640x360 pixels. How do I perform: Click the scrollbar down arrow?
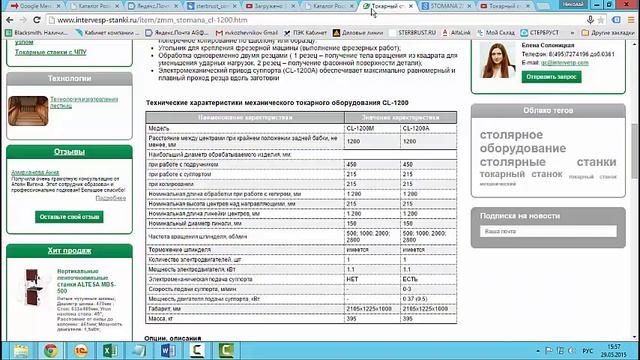(635, 337)
